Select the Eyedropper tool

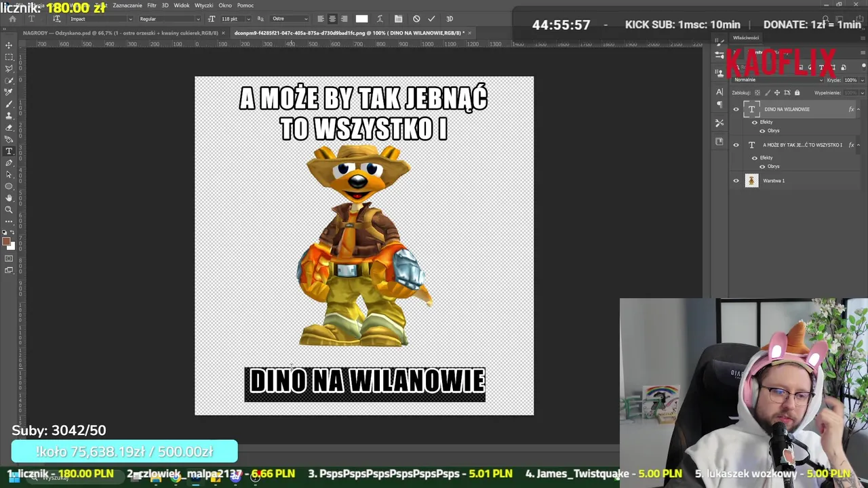[9, 91]
